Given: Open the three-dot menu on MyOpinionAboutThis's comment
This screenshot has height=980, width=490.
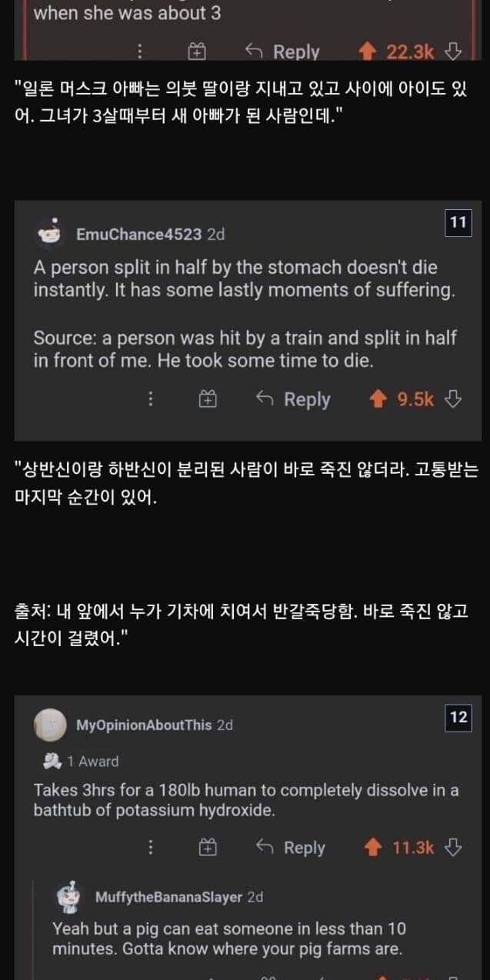Looking at the screenshot, I should 151,848.
